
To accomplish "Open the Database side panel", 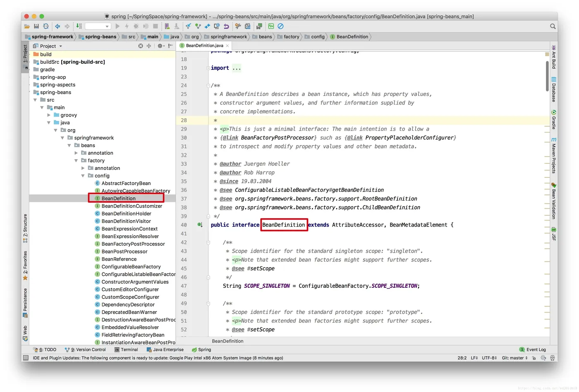I will (554, 89).
